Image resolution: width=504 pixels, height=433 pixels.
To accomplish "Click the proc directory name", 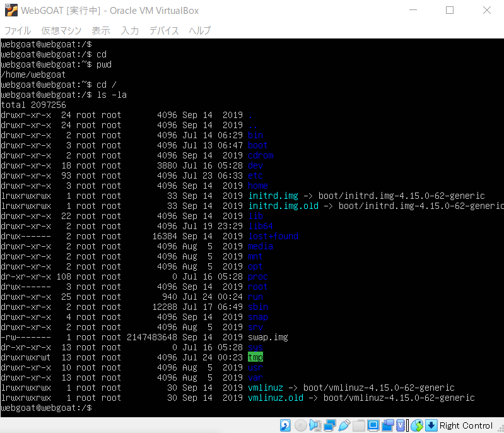I will 258,276.
